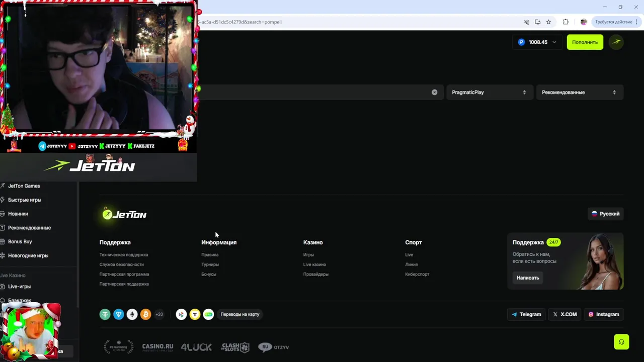
Task: Open the Chrome profile avatar
Action: (584, 22)
